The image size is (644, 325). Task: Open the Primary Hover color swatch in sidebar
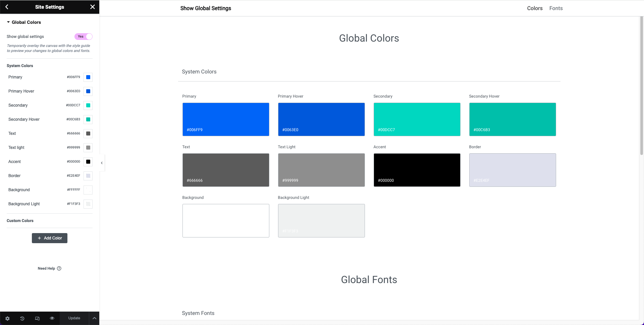88,91
